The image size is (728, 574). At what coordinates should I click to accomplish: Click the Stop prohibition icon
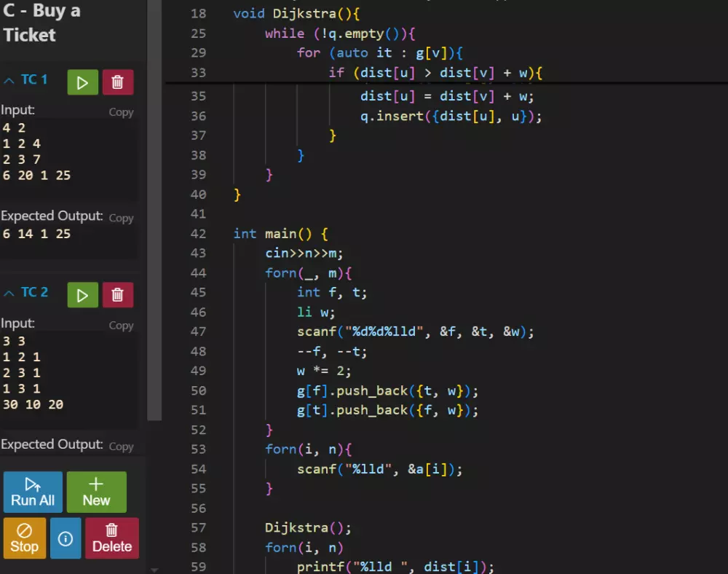pyautogui.click(x=24, y=530)
